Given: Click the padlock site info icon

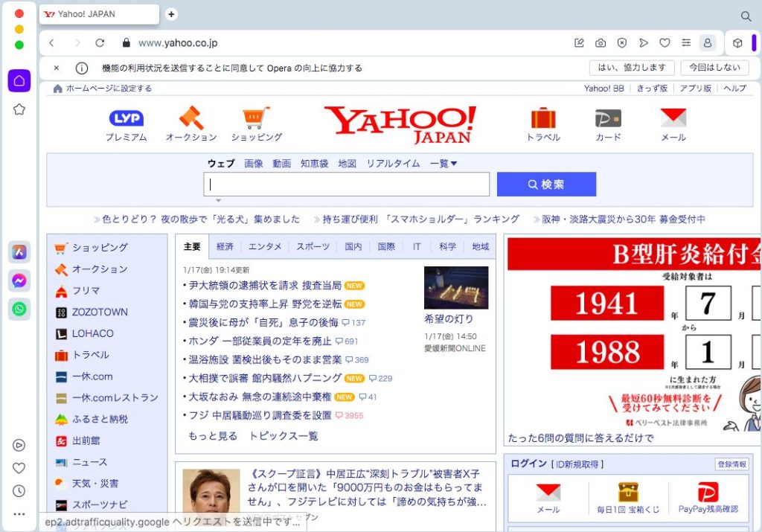Looking at the screenshot, I should pos(127,42).
